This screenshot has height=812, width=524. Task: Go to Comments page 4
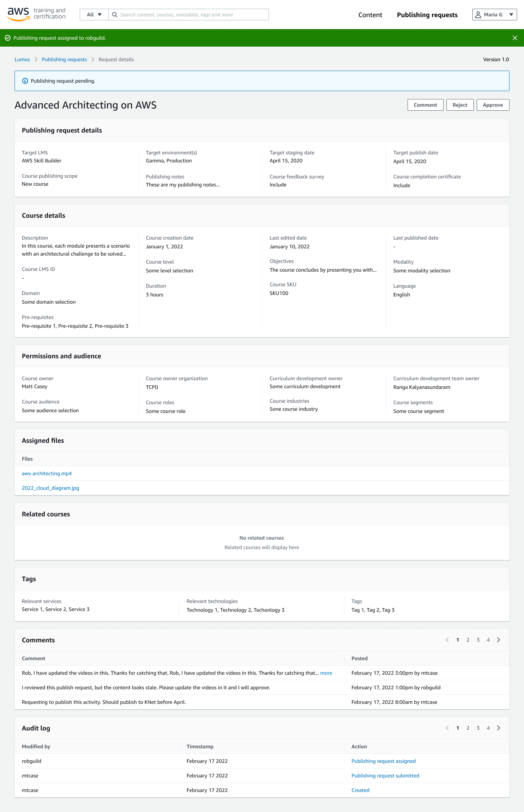tap(488, 640)
